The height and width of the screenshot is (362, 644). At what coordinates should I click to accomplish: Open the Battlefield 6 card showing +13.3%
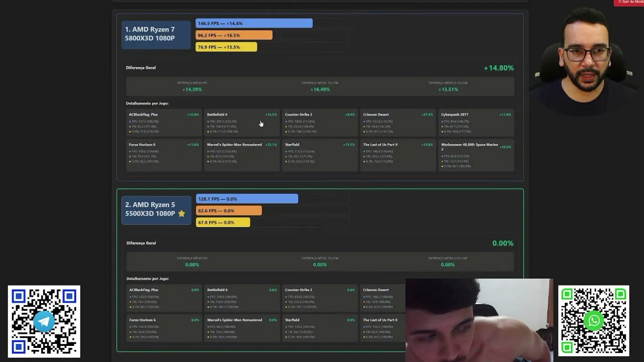coord(242,123)
